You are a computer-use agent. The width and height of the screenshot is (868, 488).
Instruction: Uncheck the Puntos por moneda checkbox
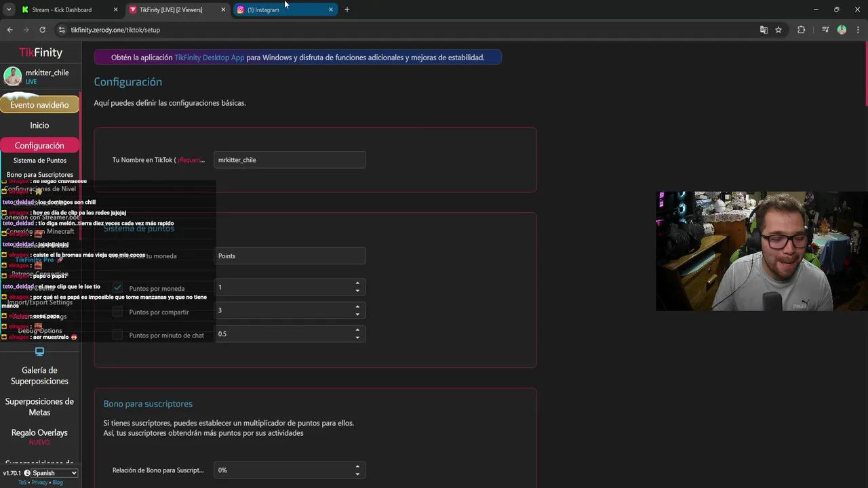click(x=117, y=288)
